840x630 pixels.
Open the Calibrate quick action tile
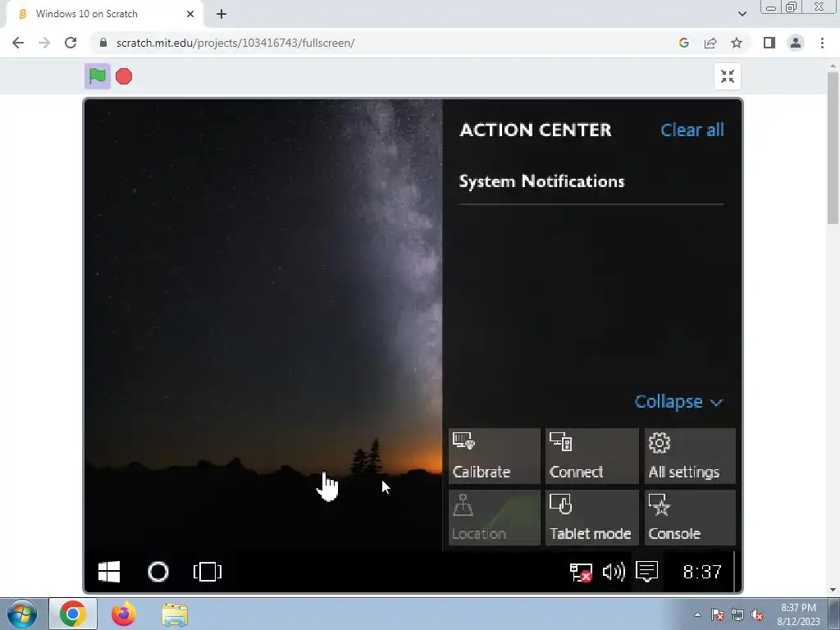tap(494, 456)
